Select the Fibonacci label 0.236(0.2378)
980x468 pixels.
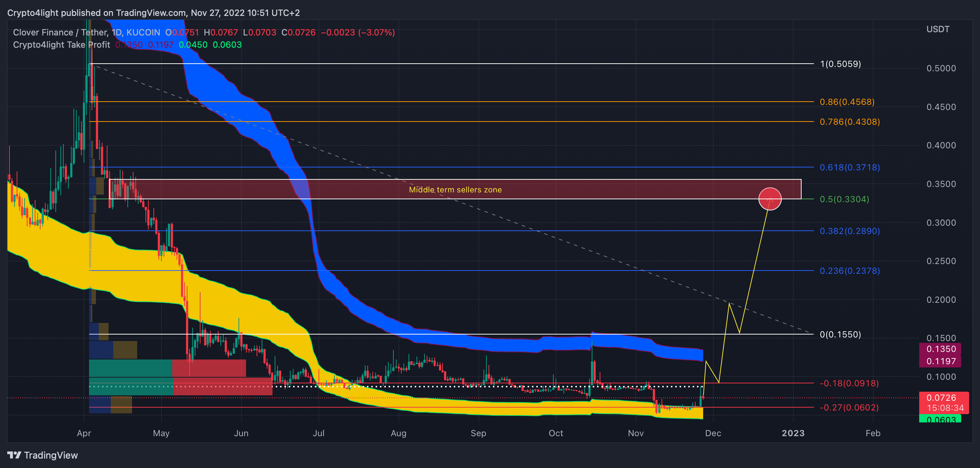[x=849, y=271]
